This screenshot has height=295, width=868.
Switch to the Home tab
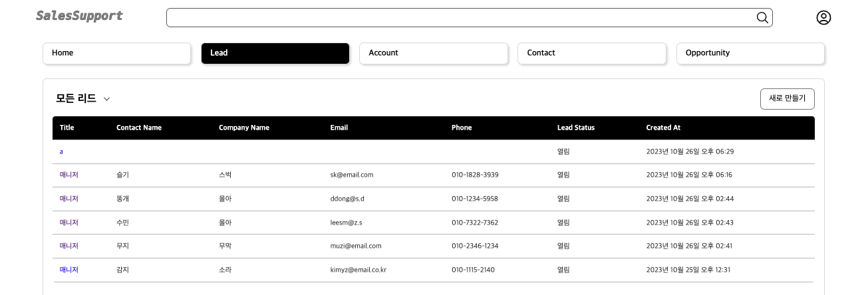[x=117, y=53]
